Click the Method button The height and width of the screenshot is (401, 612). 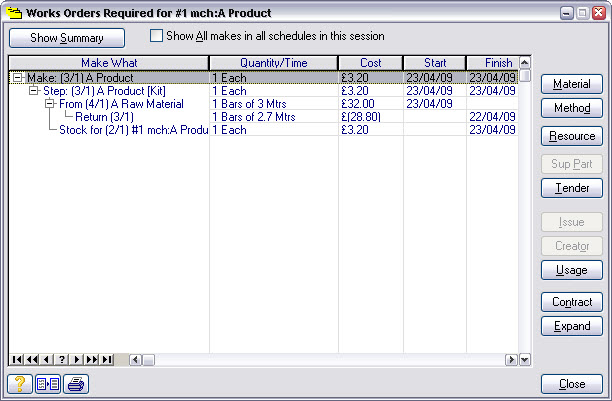[572, 108]
